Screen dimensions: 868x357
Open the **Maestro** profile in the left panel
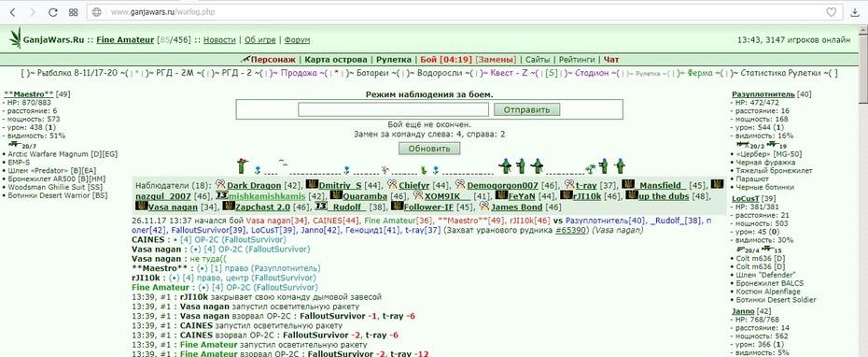click(29, 94)
